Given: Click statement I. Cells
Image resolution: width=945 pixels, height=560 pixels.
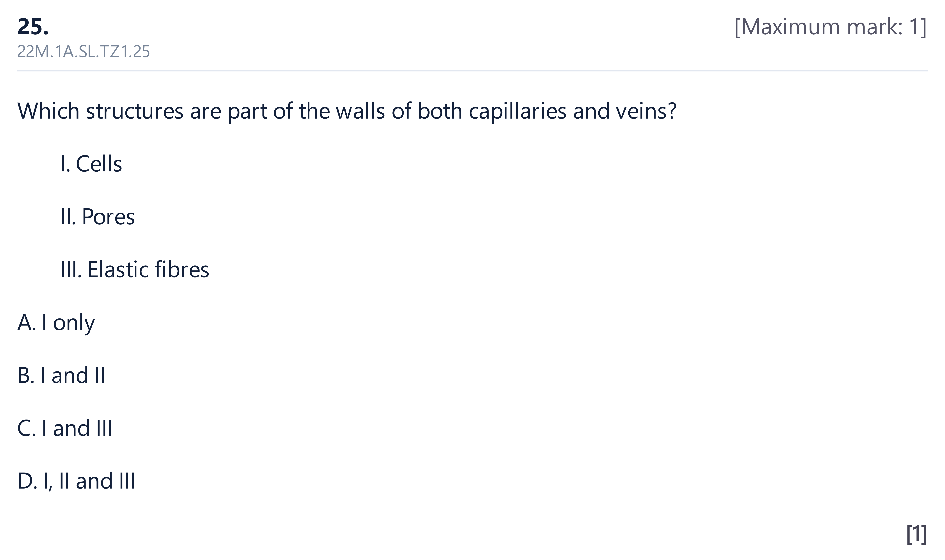Looking at the screenshot, I should [91, 164].
